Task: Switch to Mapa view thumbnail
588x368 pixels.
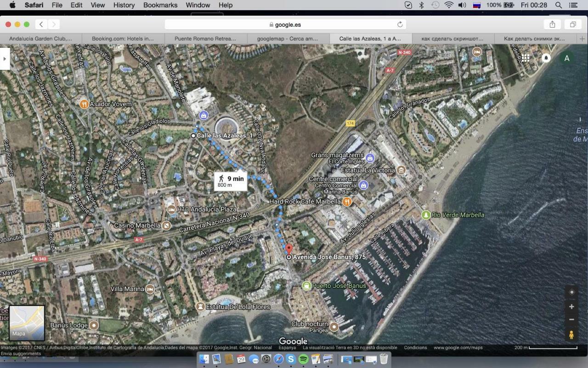Action: pyautogui.click(x=27, y=323)
